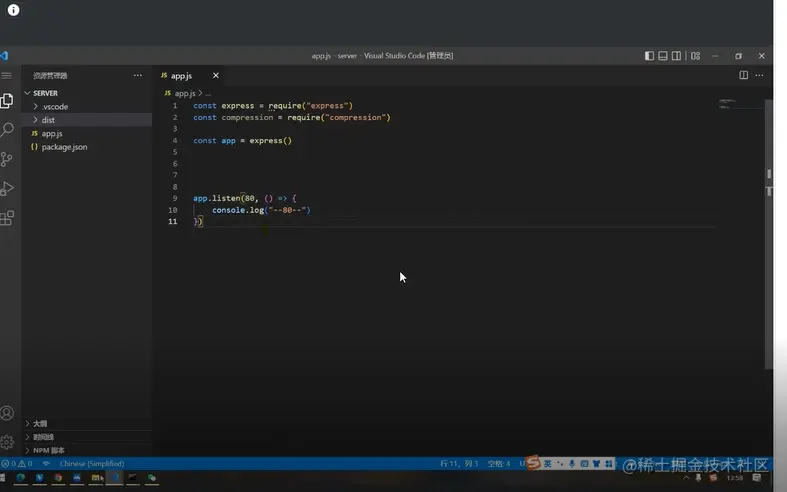Screen dimensions: 787x492
Task: Show hidden system tray icons chevron
Action: point(686,478)
